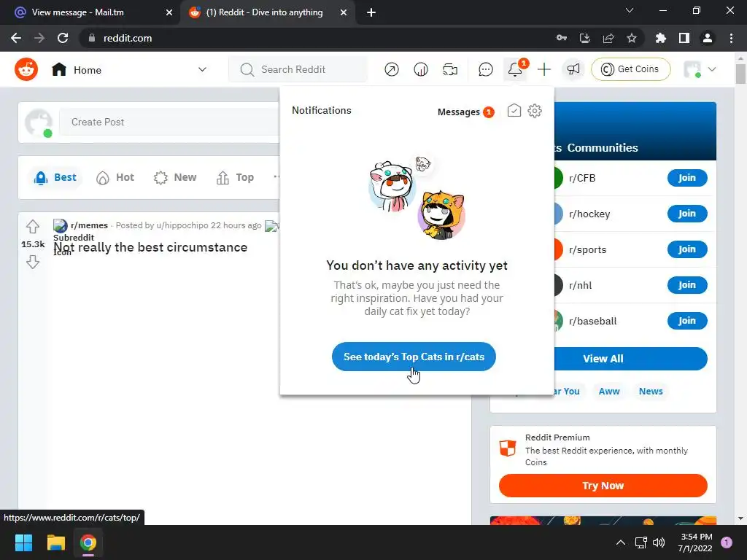
Task: Open Chrome tab search chevron
Action: (x=630, y=10)
